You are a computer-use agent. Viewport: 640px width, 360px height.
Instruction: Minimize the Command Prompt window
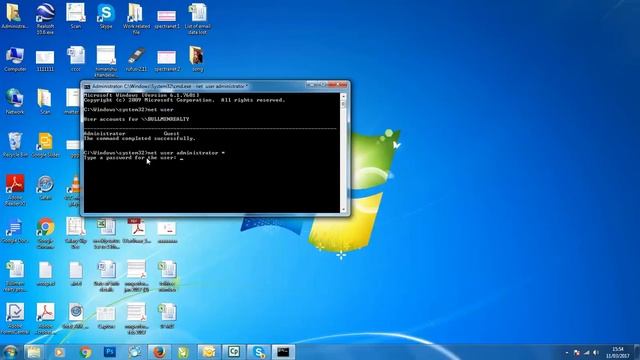coord(312,85)
